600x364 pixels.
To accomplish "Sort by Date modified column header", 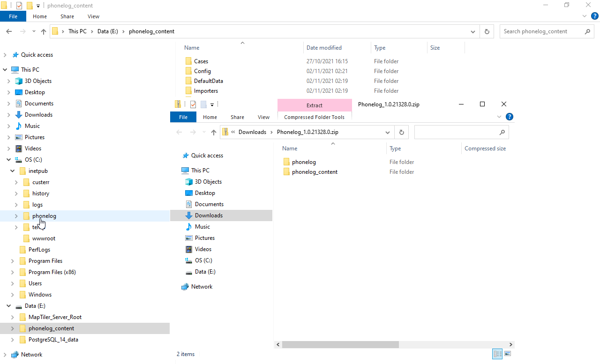I will (324, 48).
